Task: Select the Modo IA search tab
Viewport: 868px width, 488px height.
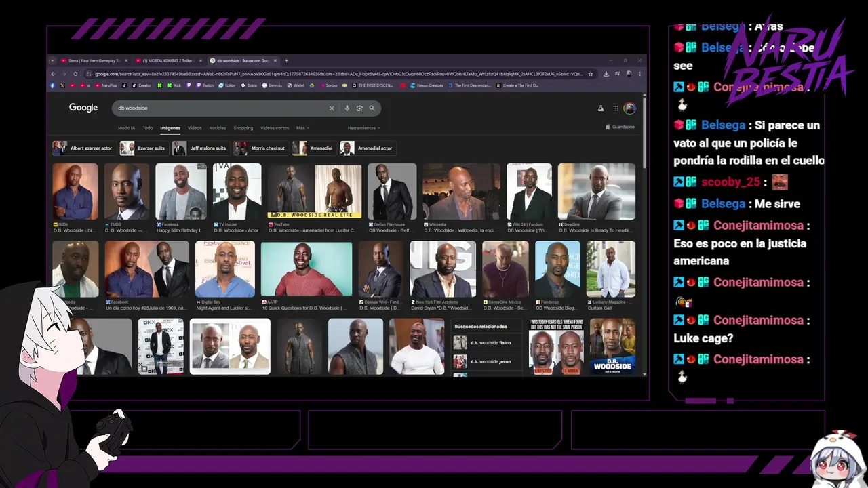Action: pos(126,128)
